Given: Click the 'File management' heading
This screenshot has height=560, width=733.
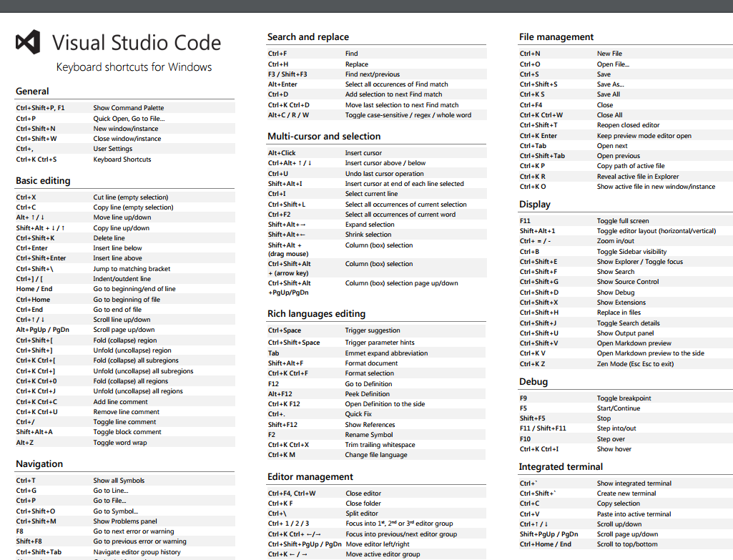Looking at the screenshot, I should pos(556,37).
